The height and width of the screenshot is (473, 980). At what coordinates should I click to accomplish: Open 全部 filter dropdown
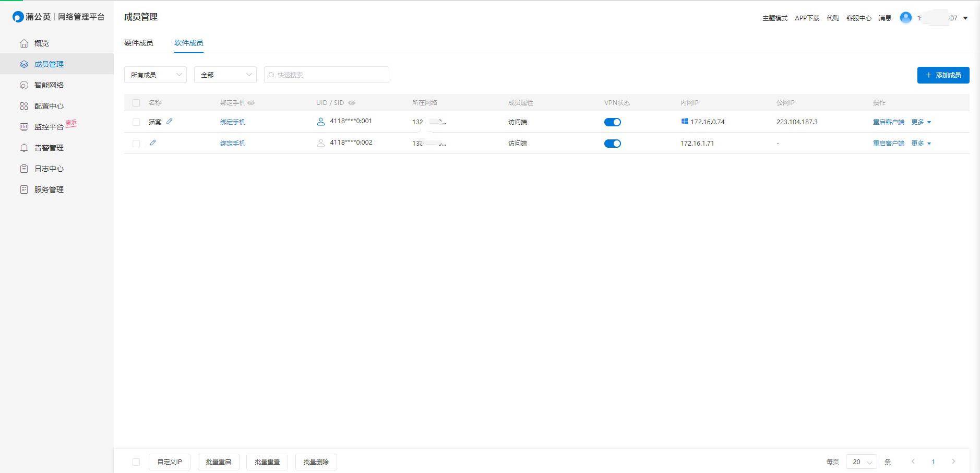point(225,75)
